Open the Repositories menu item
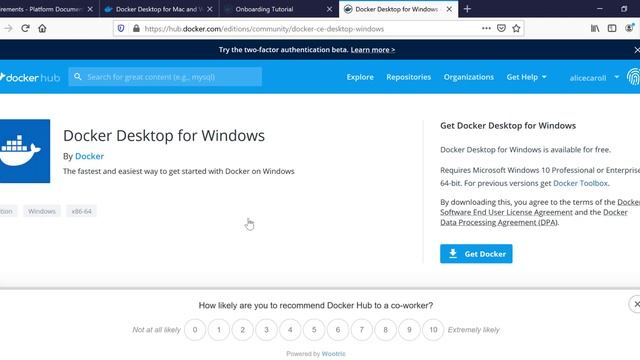This screenshot has height=360, width=640. 409,77
